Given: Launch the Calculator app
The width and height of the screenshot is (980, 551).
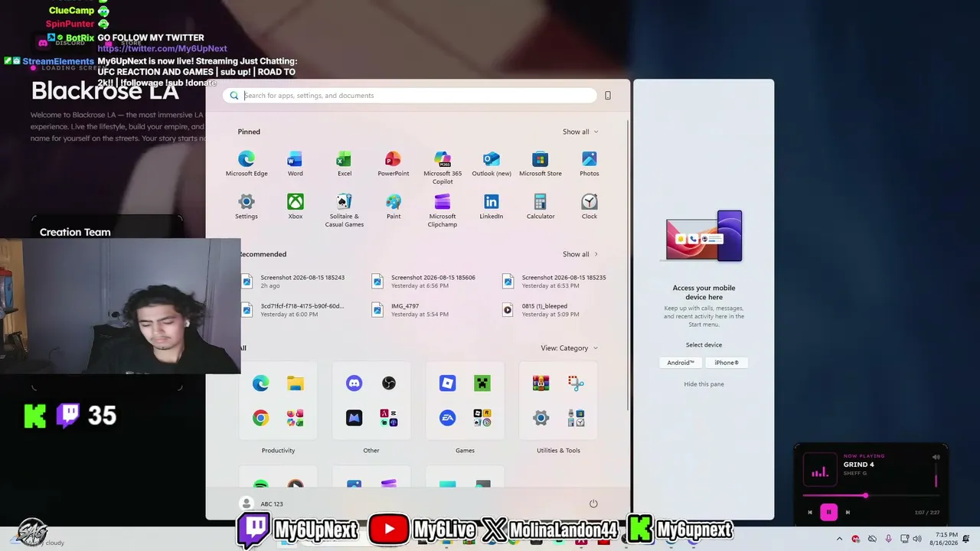Looking at the screenshot, I should pos(541,206).
